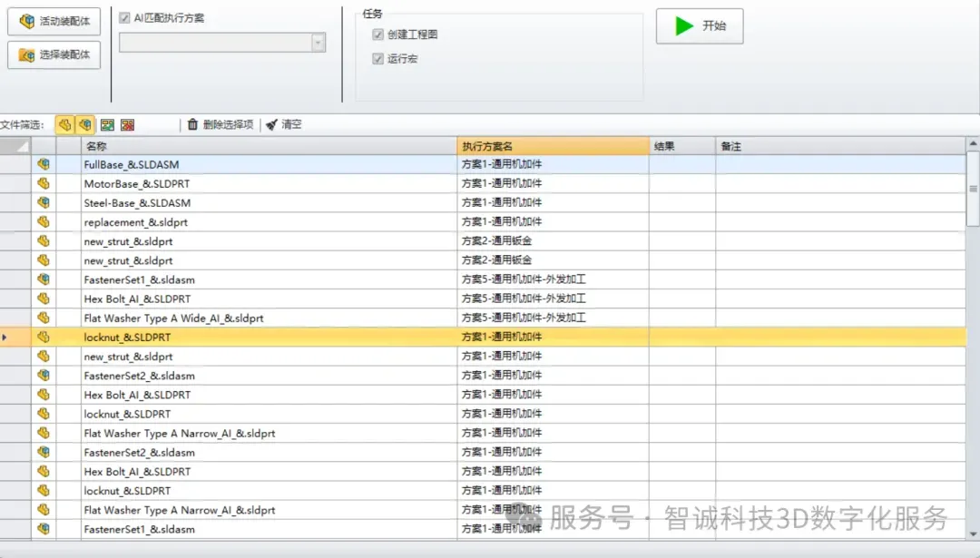Toggle the assembly file filter icon
The width and height of the screenshot is (980, 558).
pos(84,125)
